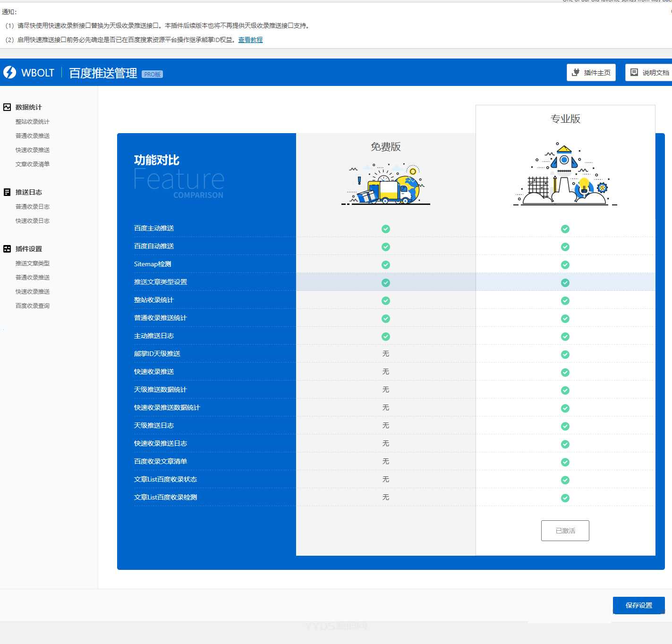Click the WBOLT lightning bolt logo
This screenshot has height=644, width=672.
[10, 72]
